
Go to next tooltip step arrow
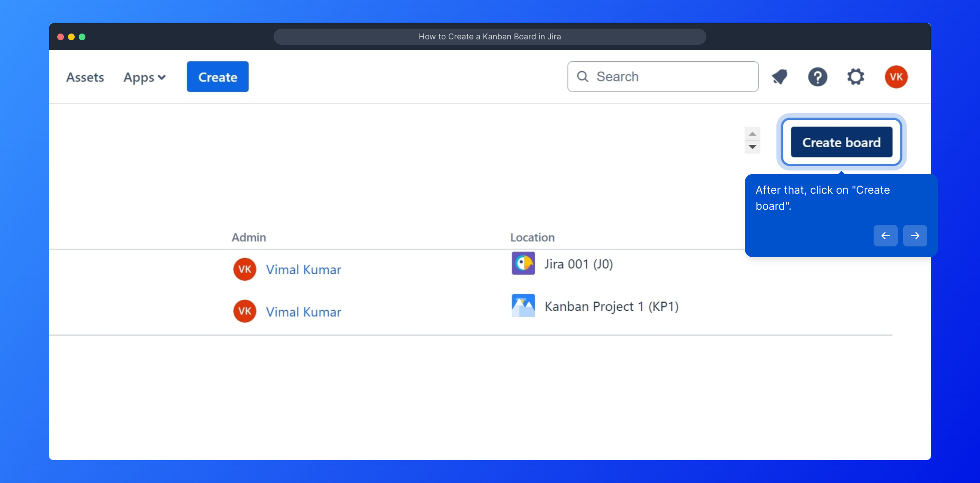915,236
